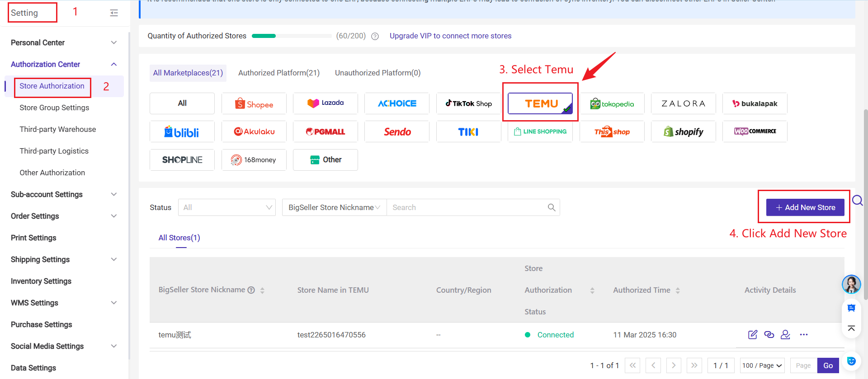Select the LINE SHOPPING marketplace
Viewport: 868px width, 379px height.
540,131
